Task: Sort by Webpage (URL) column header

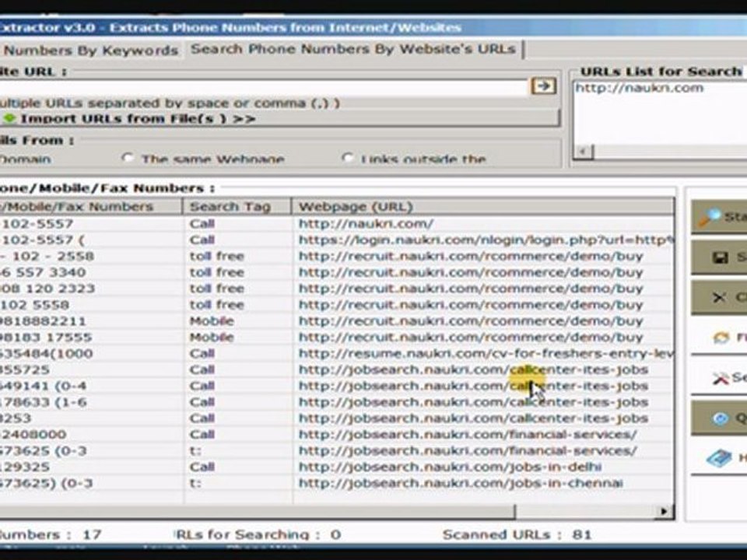Action: pos(483,207)
